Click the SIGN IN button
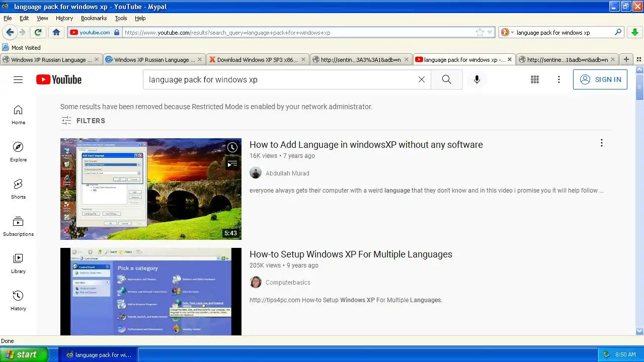This screenshot has width=644, height=362. tap(600, 79)
